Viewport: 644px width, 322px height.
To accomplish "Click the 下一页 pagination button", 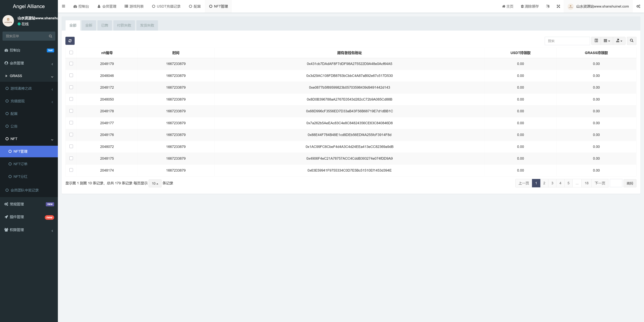I will pos(600,183).
